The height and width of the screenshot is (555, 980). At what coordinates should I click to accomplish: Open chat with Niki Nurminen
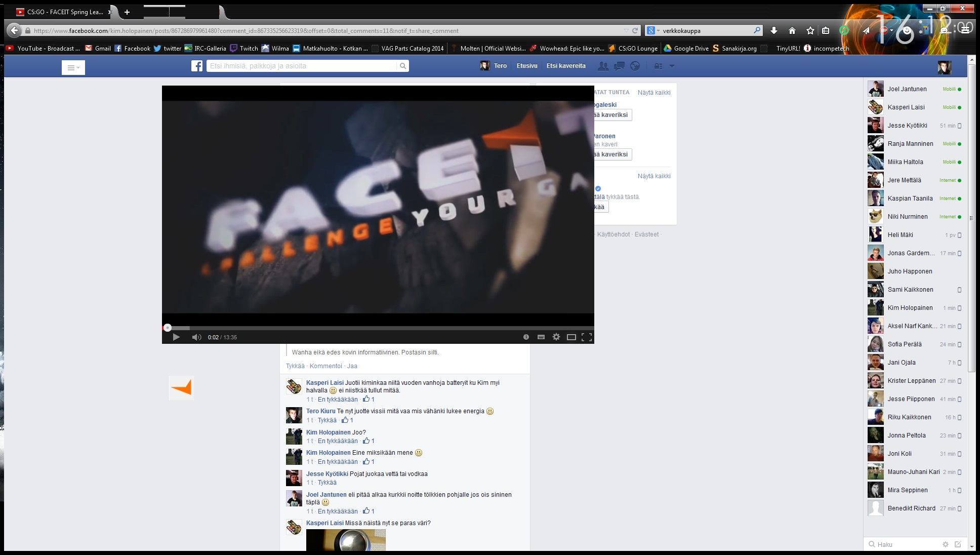pos(915,217)
